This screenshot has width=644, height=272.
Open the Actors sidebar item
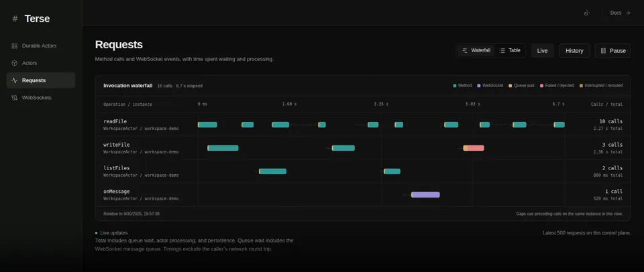tap(41, 63)
